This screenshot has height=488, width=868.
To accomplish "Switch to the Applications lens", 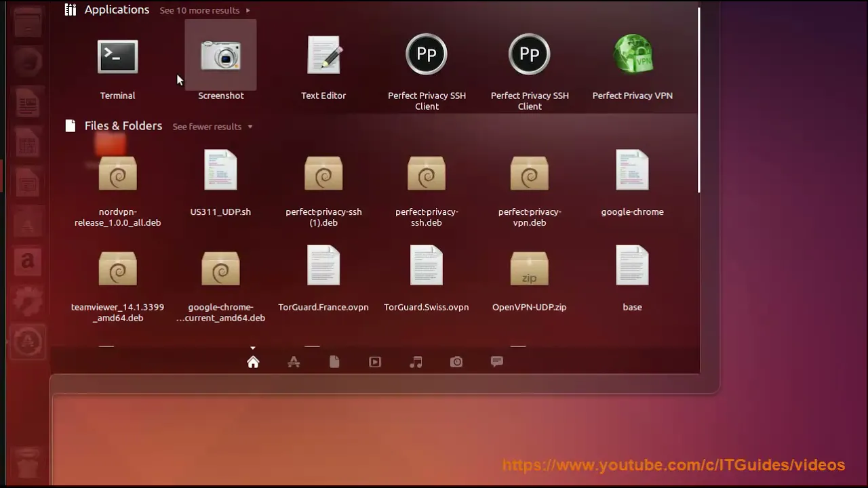I will pyautogui.click(x=294, y=362).
